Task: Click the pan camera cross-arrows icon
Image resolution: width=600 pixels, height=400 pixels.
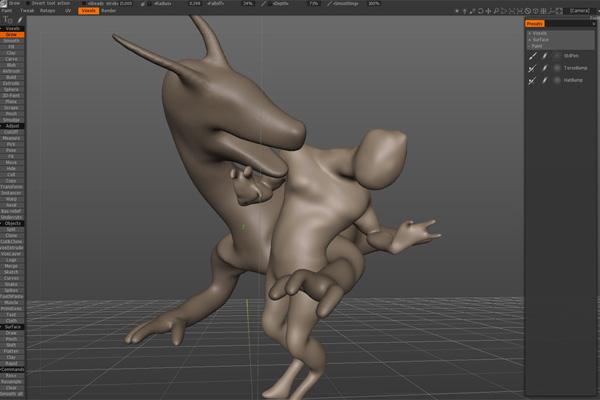Action: click(x=488, y=11)
